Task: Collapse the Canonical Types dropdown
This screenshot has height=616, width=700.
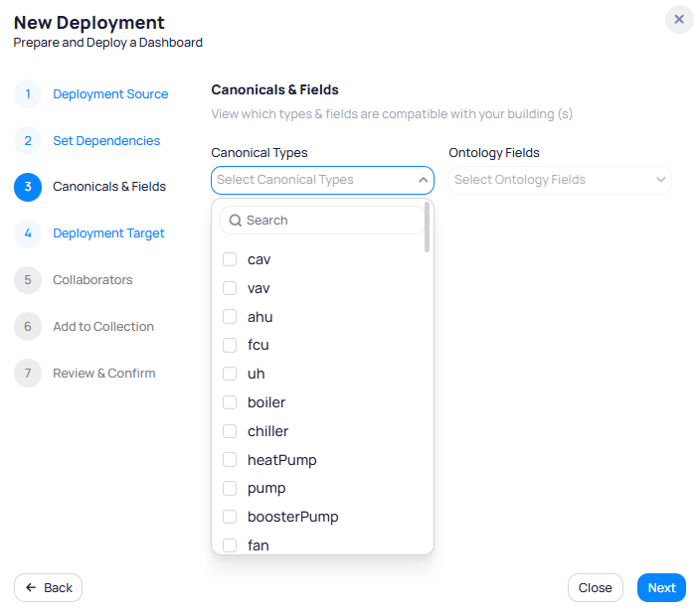Action: tap(423, 180)
